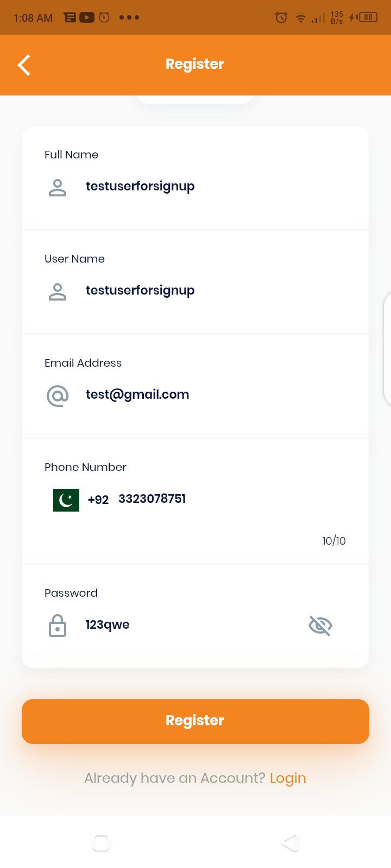Open country picker via Pakistan flag
The image size is (391, 868).
coord(66,500)
